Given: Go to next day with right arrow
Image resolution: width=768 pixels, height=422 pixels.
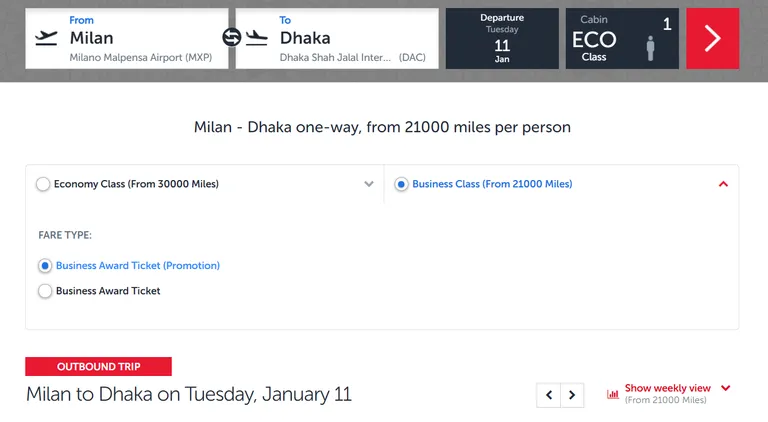Looking at the screenshot, I should (x=572, y=395).
